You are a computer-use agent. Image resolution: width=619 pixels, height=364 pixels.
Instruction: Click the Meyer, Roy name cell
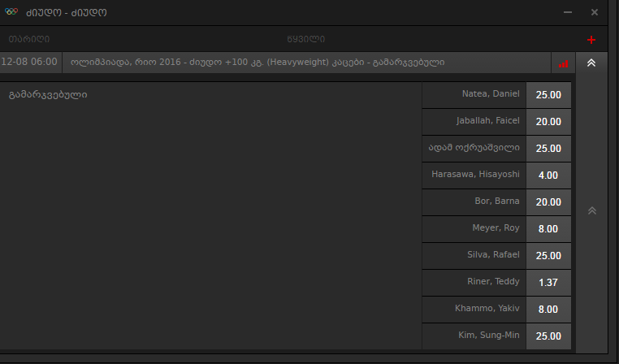[474, 229]
